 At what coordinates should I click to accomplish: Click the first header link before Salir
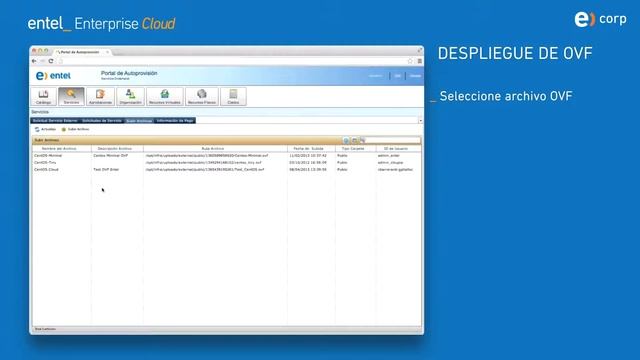pyautogui.click(x=376, y=76)
